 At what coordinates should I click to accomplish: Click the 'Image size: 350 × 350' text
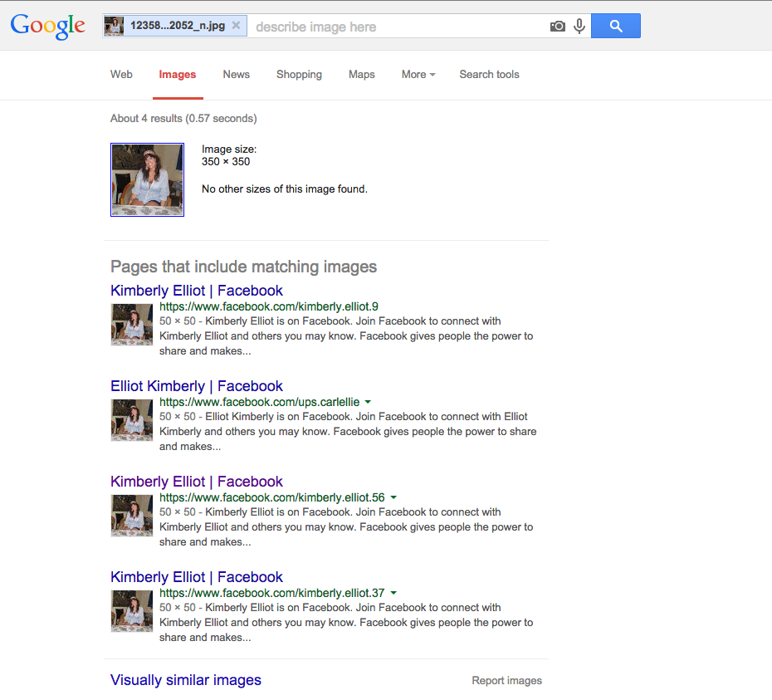[x=229, y=155]
